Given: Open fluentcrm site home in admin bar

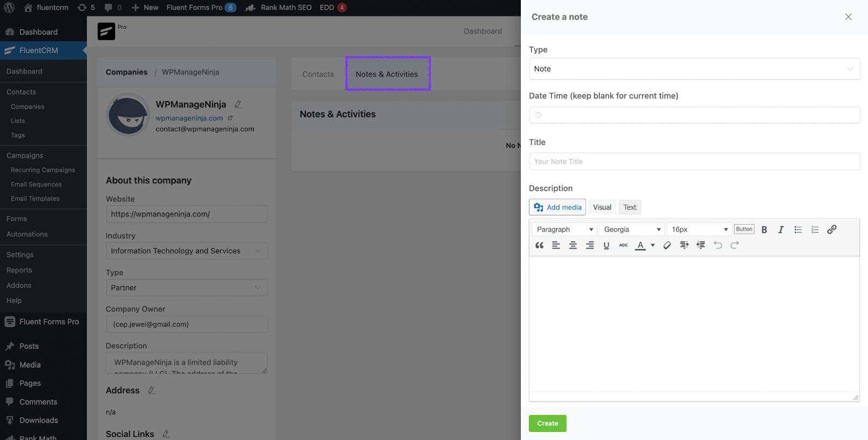Looking at the screenshot, I should coord(46,8).
